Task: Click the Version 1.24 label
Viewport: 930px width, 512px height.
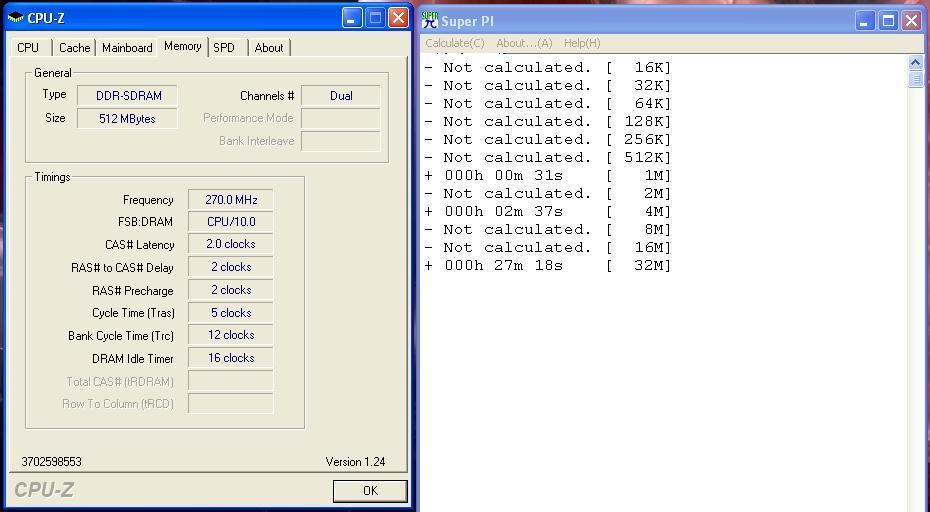Action: [355, 462]
